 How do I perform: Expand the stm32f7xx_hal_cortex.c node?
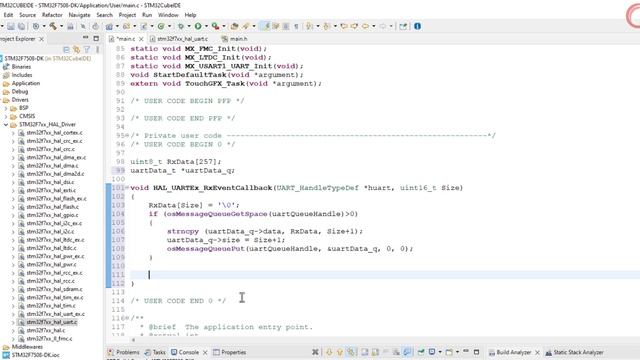pyautogui.click(x=13, y=133)
